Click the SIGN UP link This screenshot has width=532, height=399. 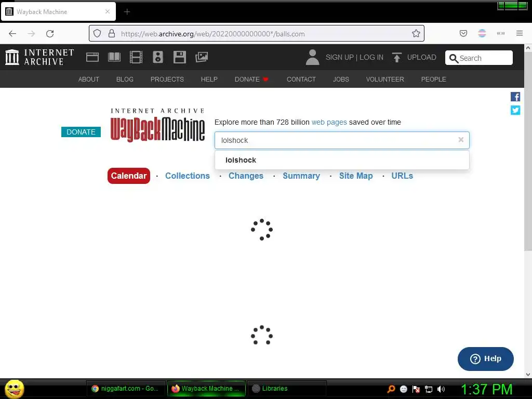pos(340,57)
